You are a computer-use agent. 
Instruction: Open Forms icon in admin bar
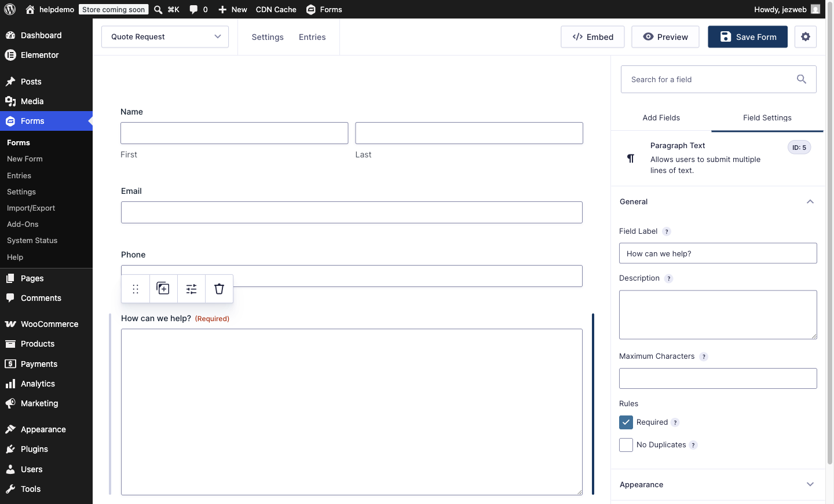pos(311,9)
